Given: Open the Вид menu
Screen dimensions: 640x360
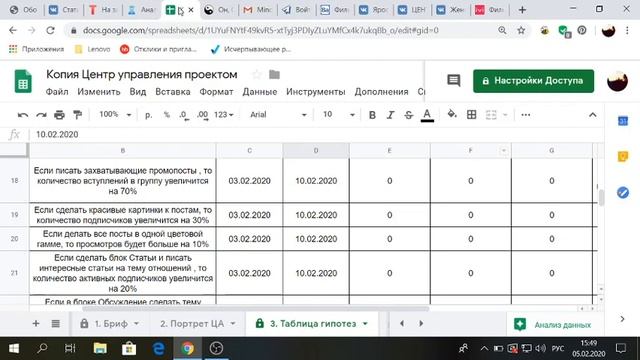Looking at the screenshot, I should tap(138, 92).
